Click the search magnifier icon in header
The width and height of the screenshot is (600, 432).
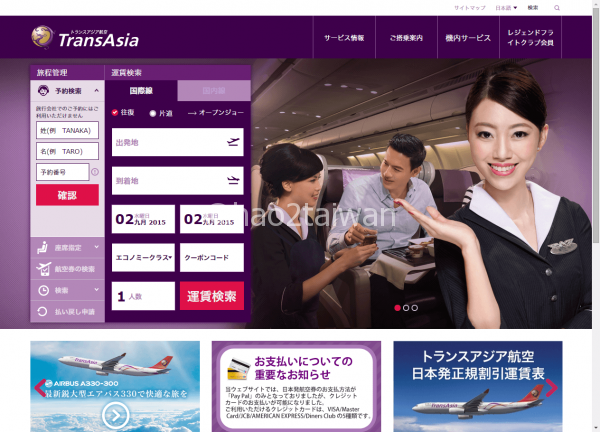click(557, 7)
